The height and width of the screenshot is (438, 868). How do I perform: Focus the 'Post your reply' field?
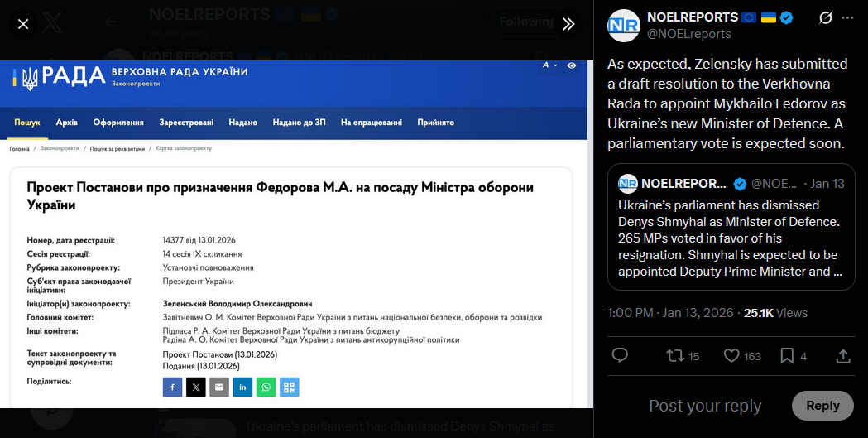(705, 406)
